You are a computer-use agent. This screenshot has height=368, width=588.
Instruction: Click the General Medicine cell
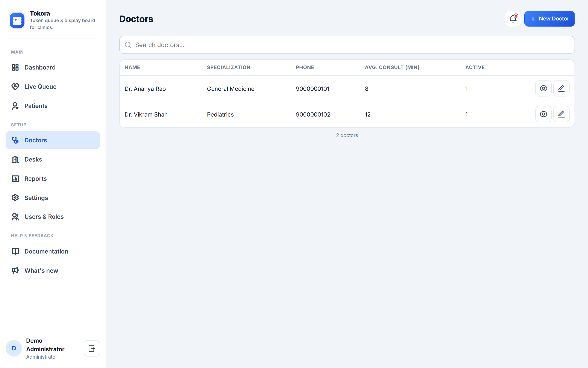point(231,89)
